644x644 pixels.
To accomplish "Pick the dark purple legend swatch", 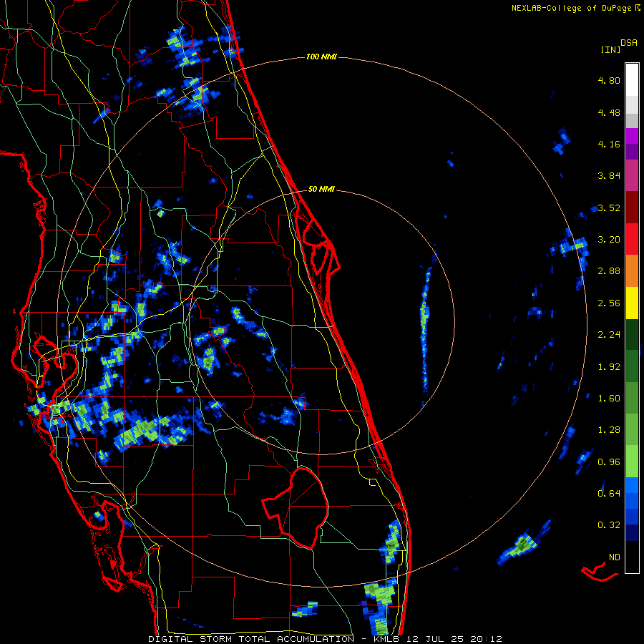I will pos(632,152).
